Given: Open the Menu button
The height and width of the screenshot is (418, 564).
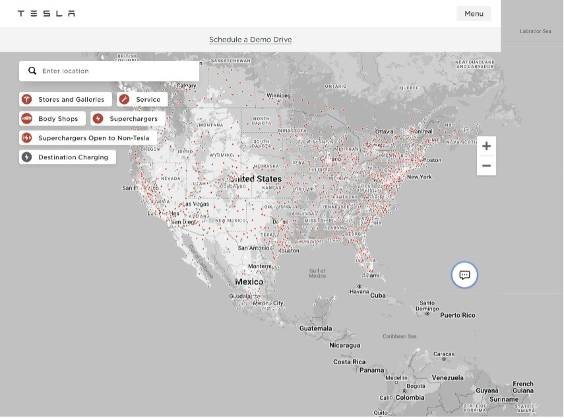Looking at the screenshot, I should tap(474, 14).
